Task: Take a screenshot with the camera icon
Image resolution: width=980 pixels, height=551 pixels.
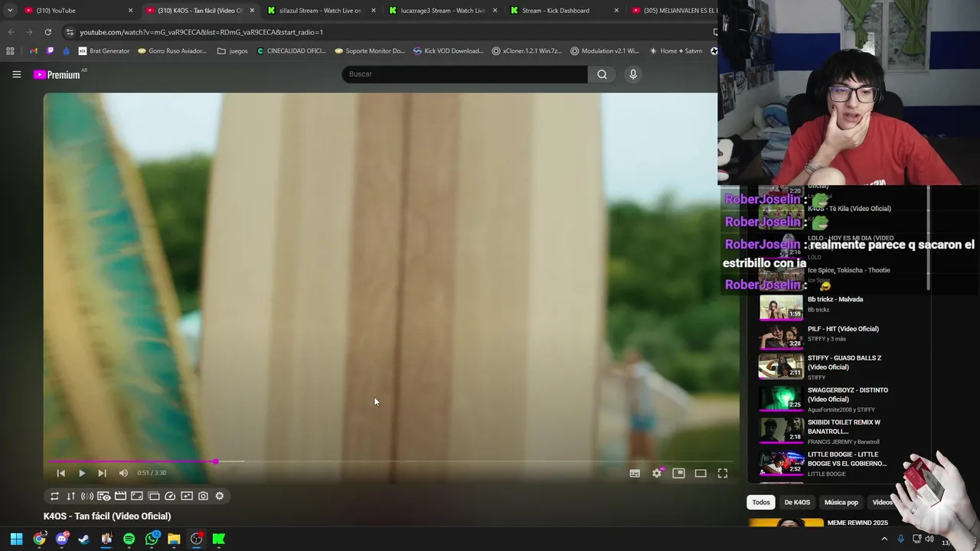Action: coord(203,496)
